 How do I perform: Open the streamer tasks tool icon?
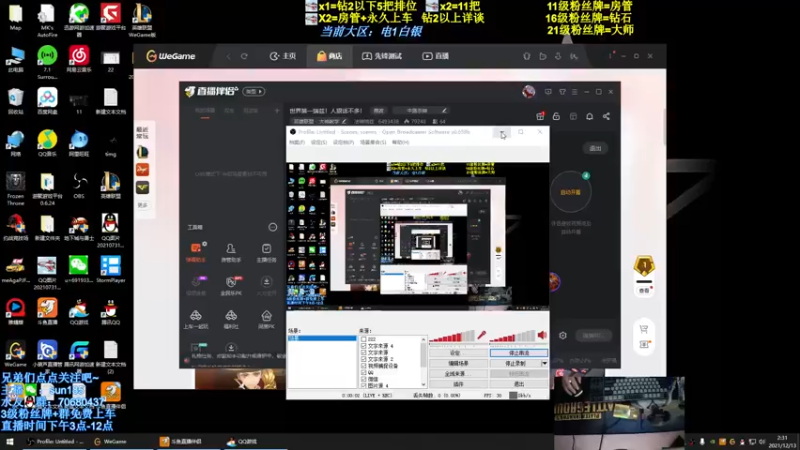(266, 252)
